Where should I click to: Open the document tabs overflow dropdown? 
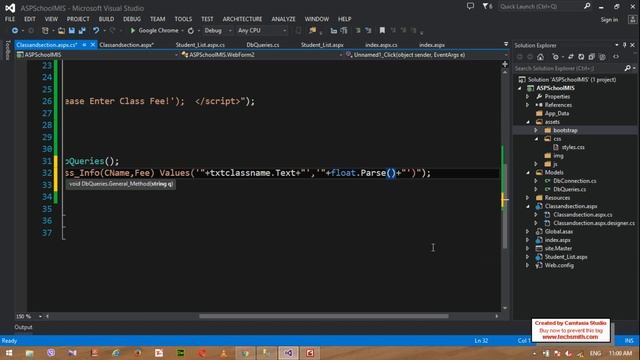(x=506, y=44)
